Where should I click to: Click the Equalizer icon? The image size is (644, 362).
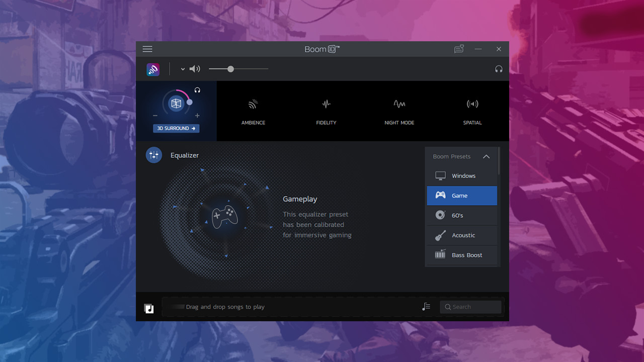point(154,155)
